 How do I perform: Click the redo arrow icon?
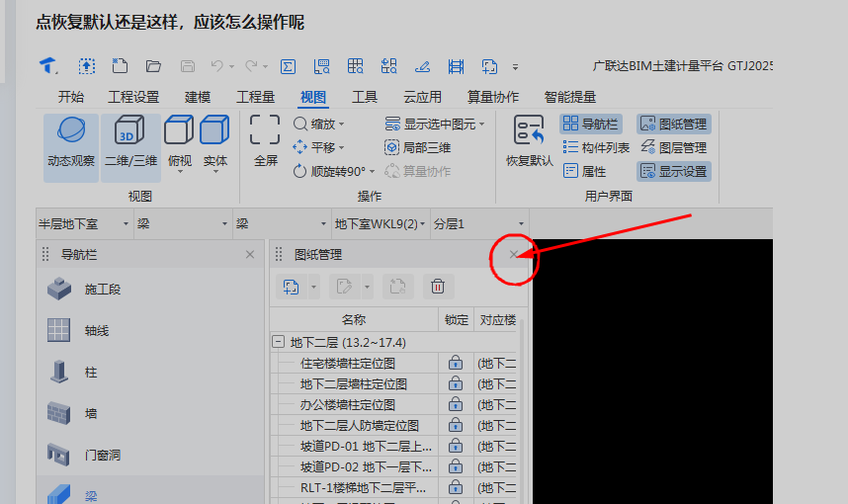[251, 66]
